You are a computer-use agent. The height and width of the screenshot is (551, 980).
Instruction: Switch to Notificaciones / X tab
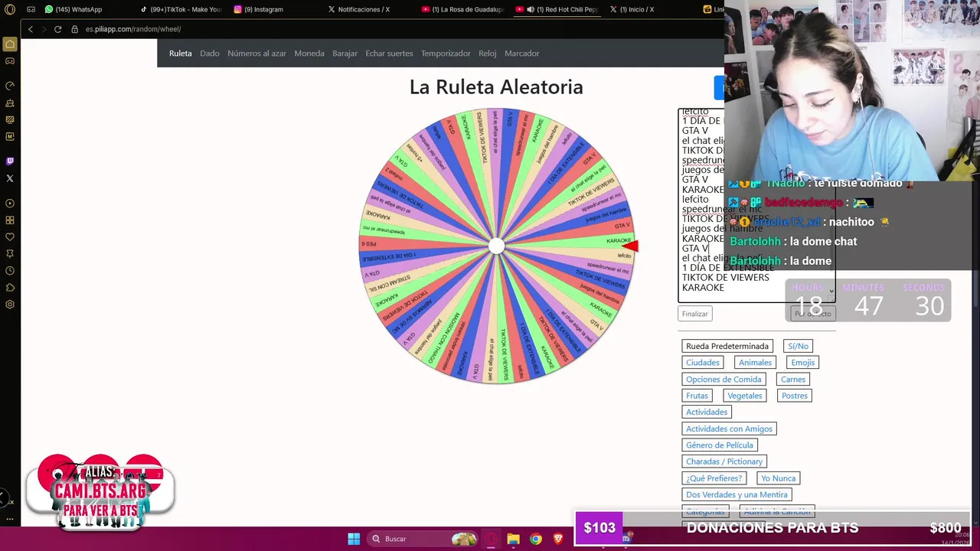[358, 9]
